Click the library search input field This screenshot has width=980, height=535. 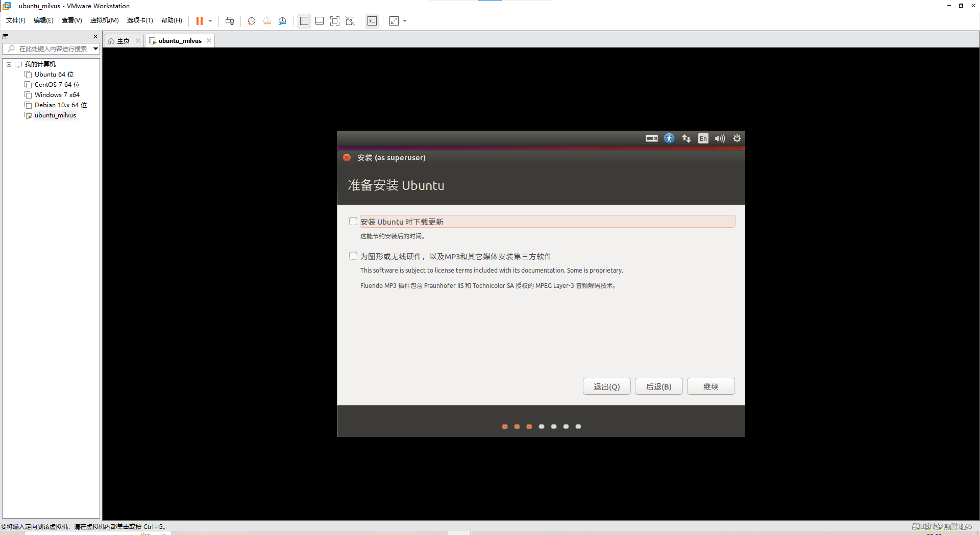point(50,48)
